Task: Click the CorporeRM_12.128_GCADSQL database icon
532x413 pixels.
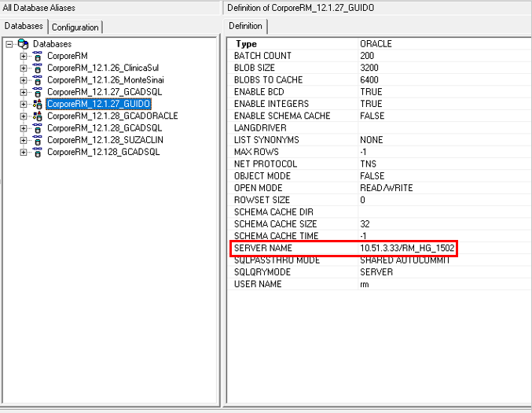Action: [37, 152]
